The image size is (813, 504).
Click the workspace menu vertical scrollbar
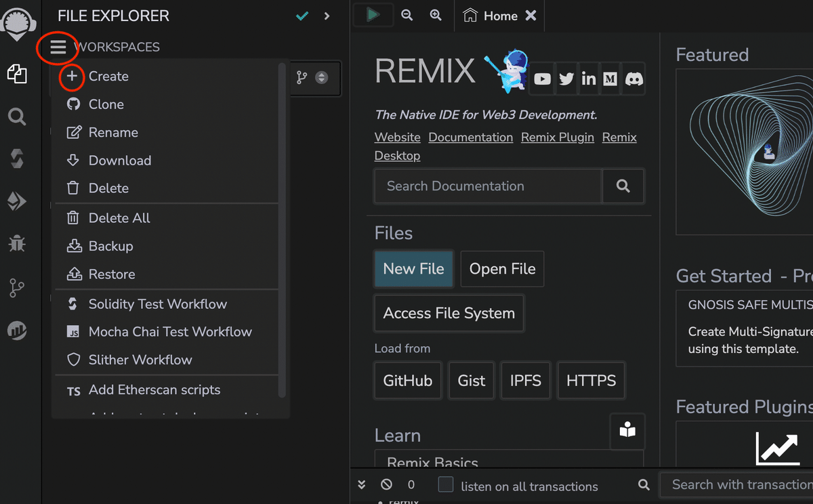click(x=282, y=230)
